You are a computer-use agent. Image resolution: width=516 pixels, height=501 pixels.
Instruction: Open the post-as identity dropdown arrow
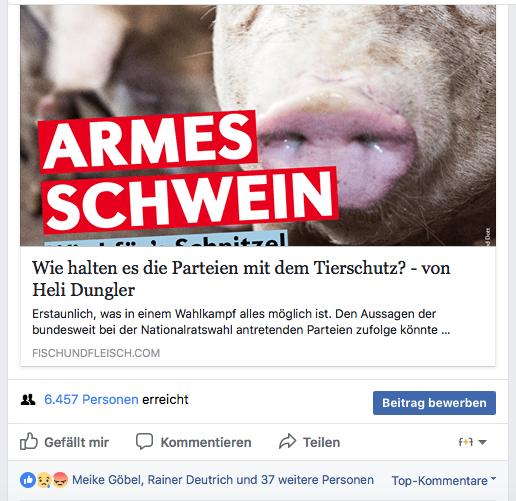pos(482,442)
